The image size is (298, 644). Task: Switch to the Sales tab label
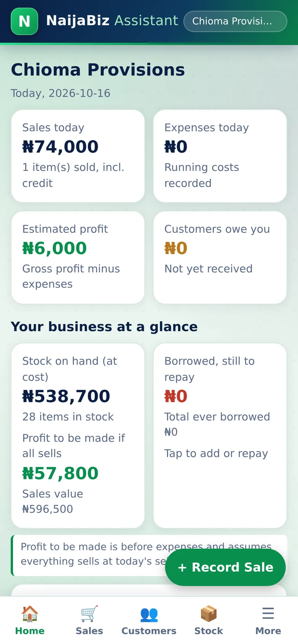89,631
